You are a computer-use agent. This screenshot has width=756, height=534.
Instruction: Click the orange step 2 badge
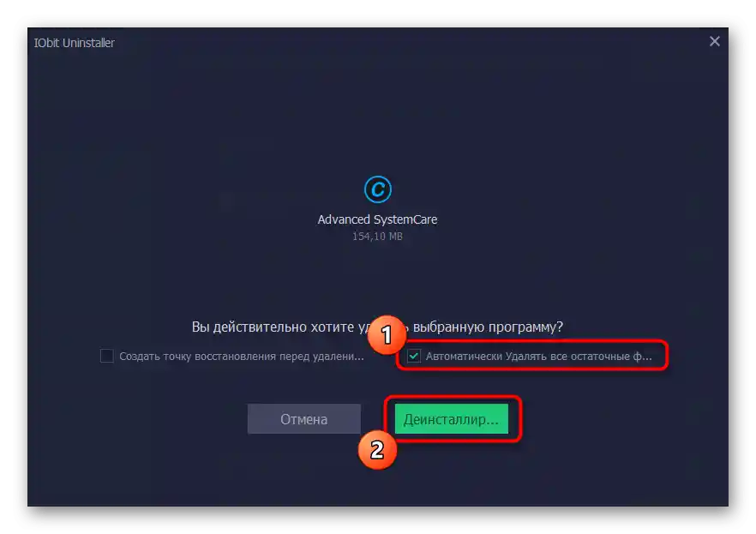377,450
